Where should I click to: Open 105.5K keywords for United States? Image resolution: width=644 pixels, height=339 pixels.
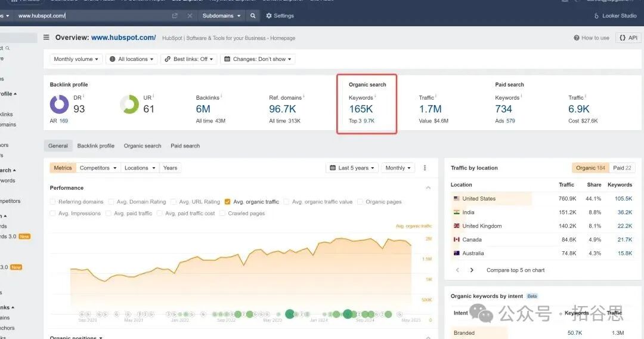pyautogui.click(x=623, y=199)
